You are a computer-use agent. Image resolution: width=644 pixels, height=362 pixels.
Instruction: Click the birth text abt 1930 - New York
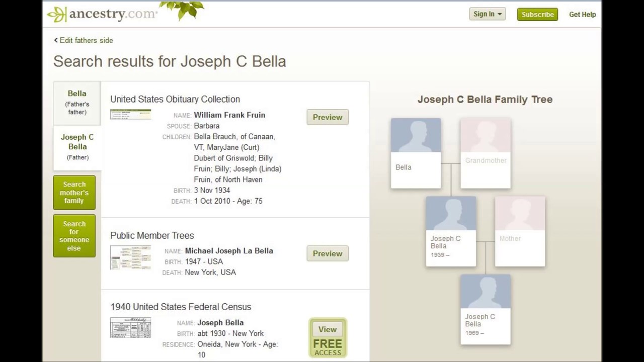click(x=230, y=333)
